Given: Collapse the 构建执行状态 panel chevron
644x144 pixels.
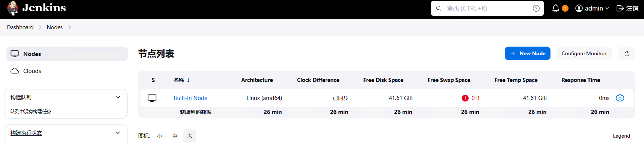Looking at the screenshot, I should [x=118, y=133].
